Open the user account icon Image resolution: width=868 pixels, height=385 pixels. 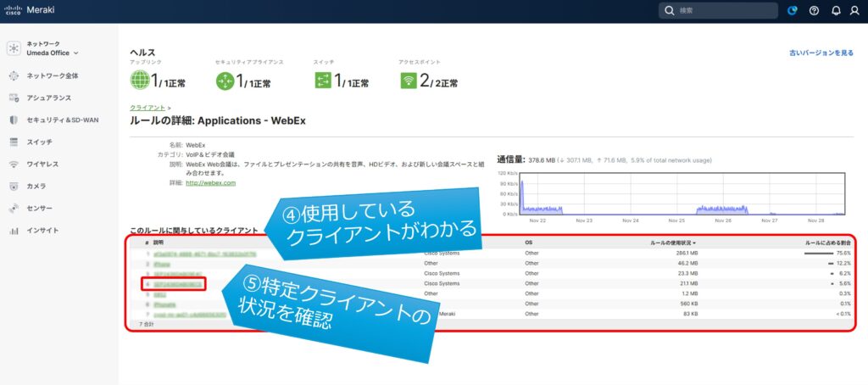[854, 10]
